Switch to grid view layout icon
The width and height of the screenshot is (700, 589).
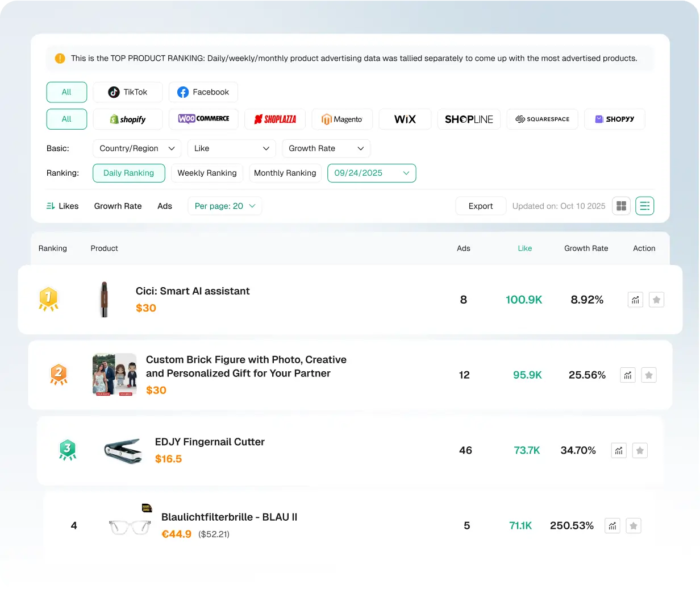tap(621, 206)
